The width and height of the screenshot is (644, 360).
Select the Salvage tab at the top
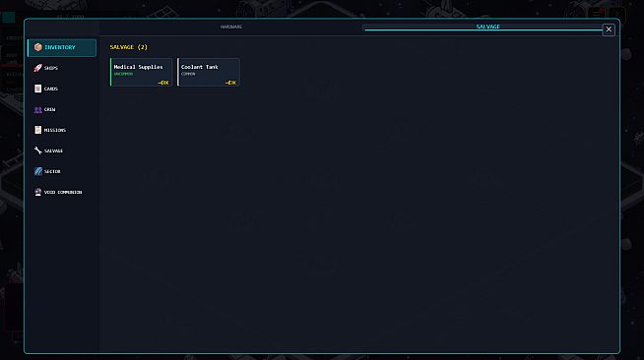pyautogui.click(x=487, y=27)
